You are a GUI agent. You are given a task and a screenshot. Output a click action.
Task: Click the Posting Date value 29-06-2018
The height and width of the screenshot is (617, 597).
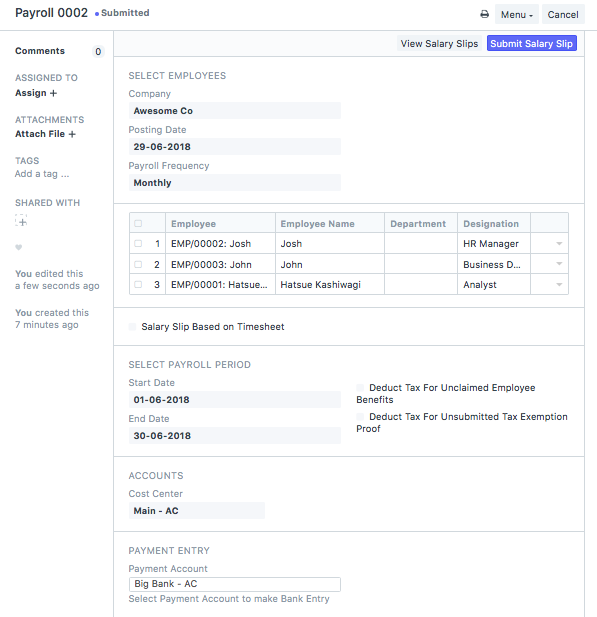tap(235, 147)
